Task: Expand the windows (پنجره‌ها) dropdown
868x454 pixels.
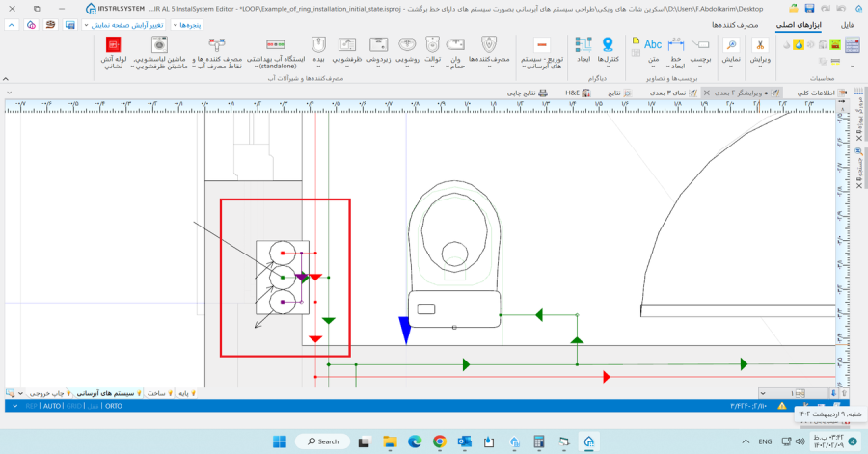Action: pyautogui.click(x=189, y=25)
